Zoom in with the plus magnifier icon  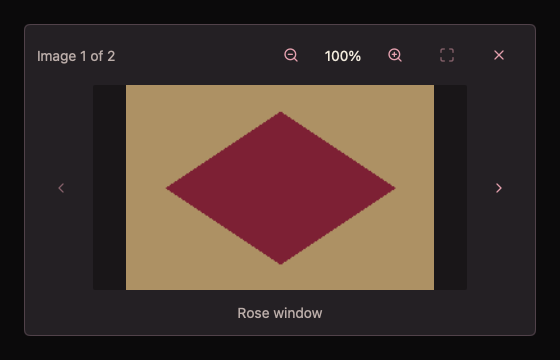395,55
